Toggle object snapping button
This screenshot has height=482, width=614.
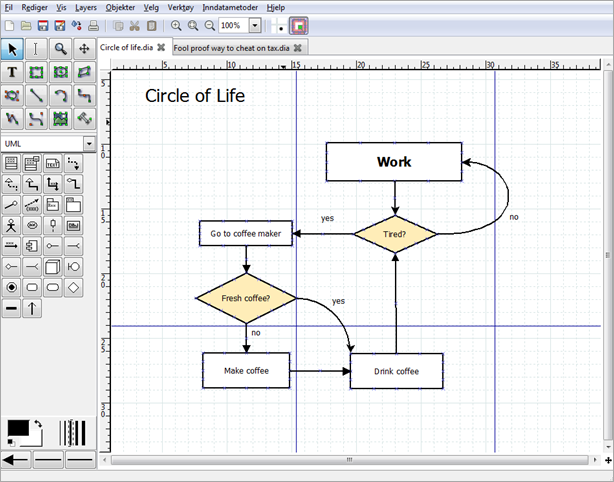[x=298, y=25]
